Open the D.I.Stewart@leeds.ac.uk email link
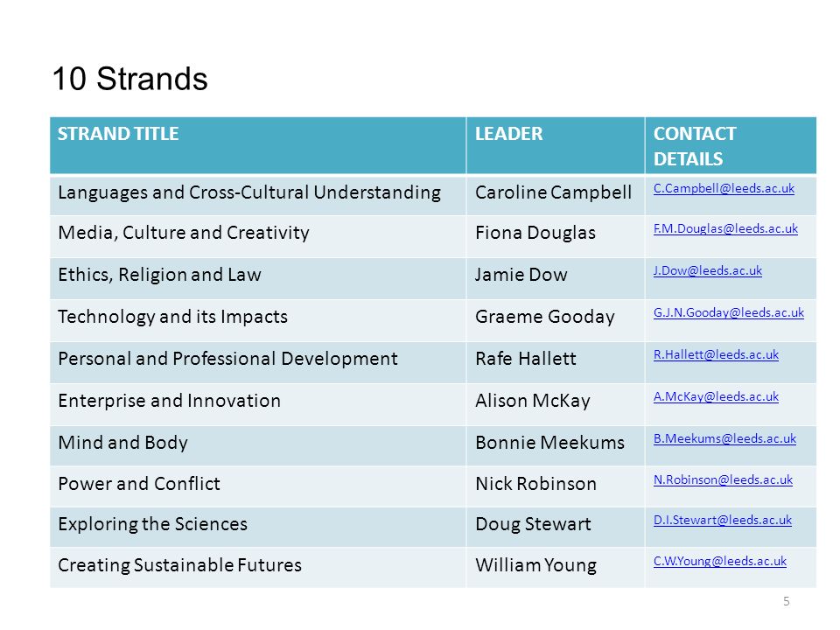Image resolution: width=840 pixels, height=630 pixels. (x=722, y=520)
